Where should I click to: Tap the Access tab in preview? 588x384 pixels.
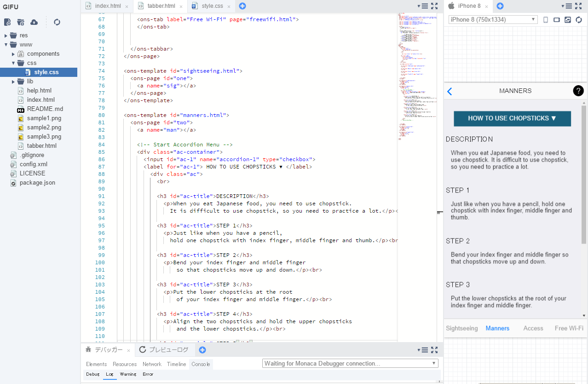533,328
